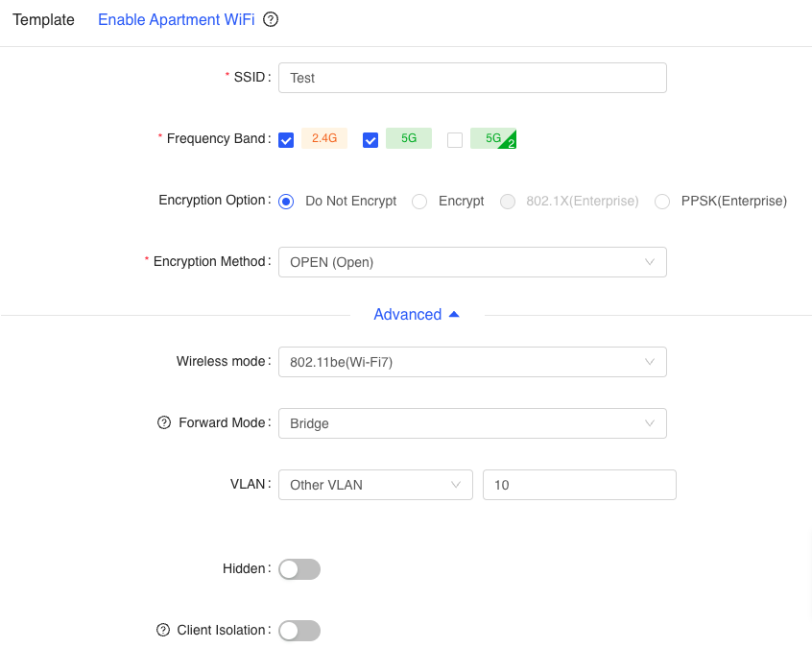Collapse the Advanced section arrow

454,315
